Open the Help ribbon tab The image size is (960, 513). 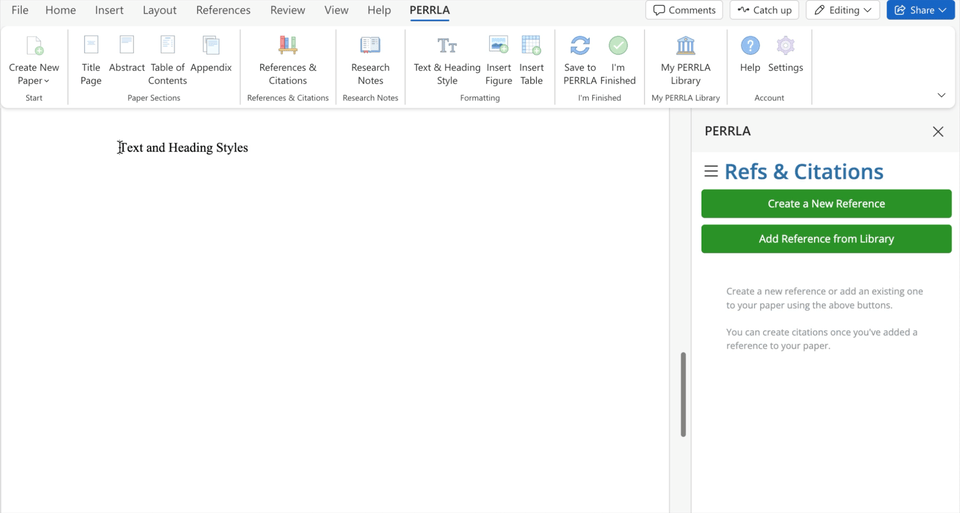pos(379,10)
